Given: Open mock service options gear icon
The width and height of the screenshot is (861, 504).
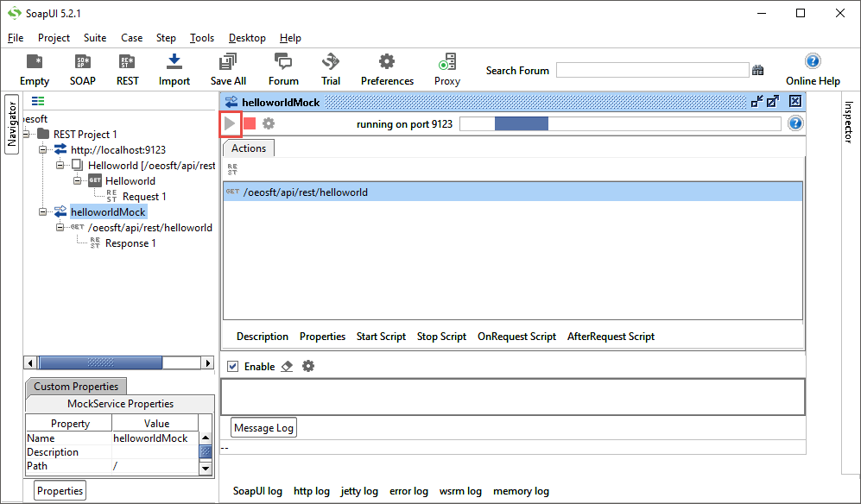Looking at the screenshot, I should pos(269,123).
